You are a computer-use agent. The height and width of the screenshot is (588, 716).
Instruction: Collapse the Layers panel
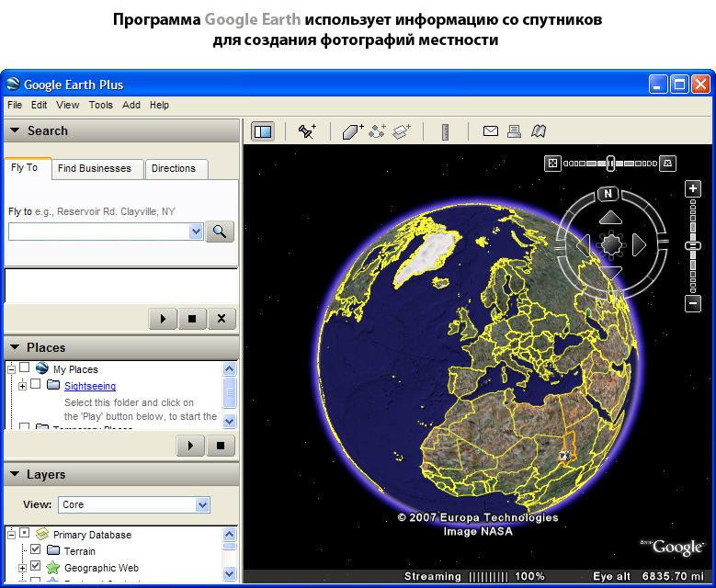(15, 474)
